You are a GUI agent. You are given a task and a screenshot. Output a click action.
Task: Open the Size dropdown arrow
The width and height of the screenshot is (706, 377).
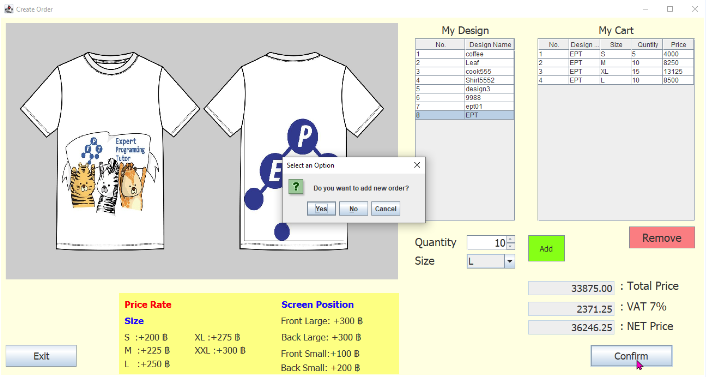(509, 261)
